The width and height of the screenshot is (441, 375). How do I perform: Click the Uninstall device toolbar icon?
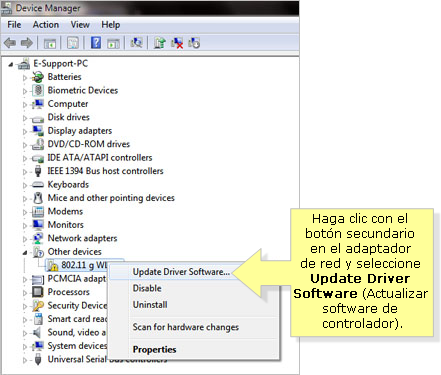[x=194, y=43]
